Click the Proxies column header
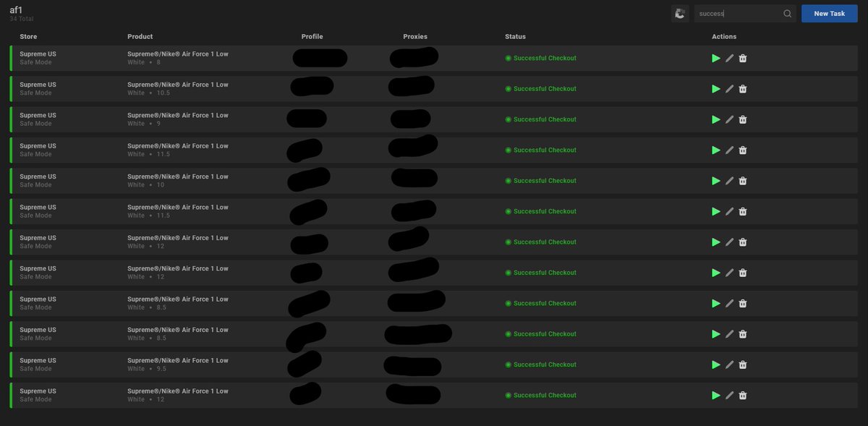 pos(415,37)
